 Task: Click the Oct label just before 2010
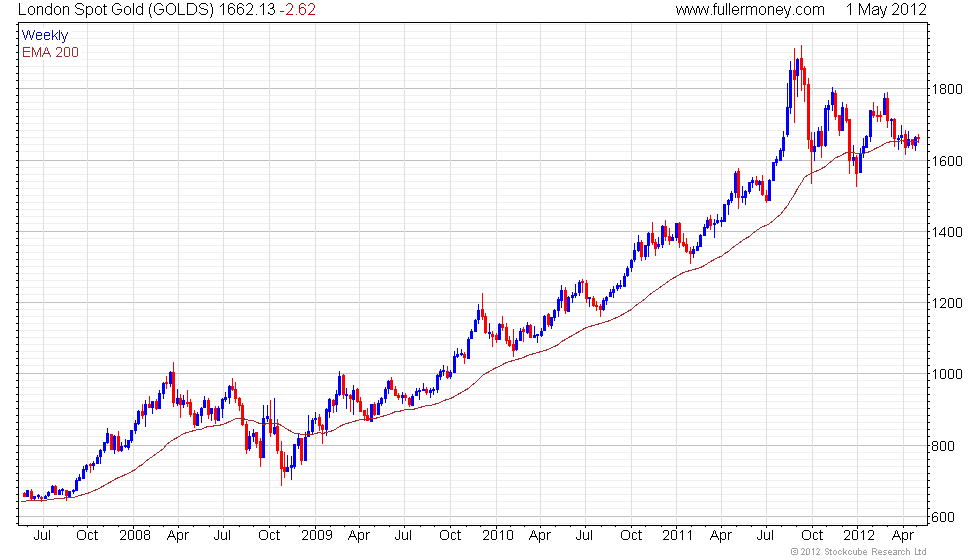450,536
